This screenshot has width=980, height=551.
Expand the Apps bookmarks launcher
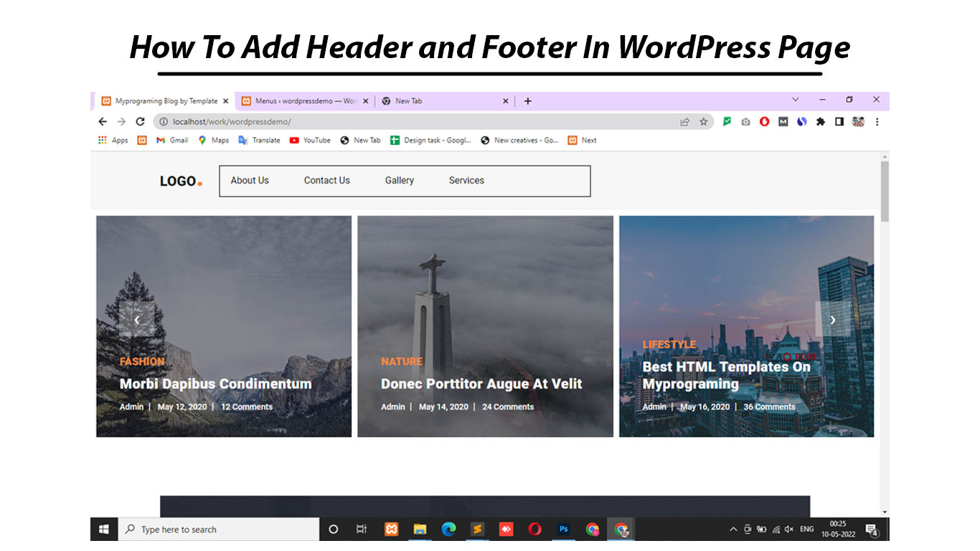coord(112,140)
